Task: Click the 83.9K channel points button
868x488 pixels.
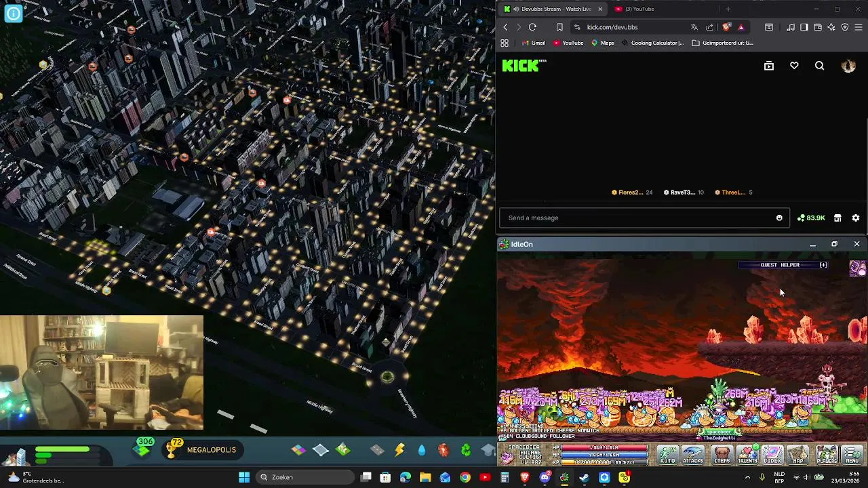Action: [811, 218]
